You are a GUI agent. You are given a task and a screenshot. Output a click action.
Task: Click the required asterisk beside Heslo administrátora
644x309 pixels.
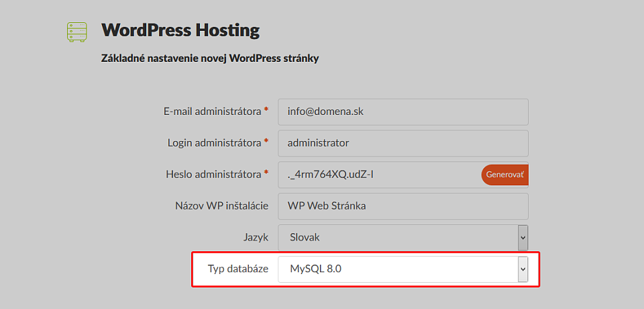pos(266,173)
